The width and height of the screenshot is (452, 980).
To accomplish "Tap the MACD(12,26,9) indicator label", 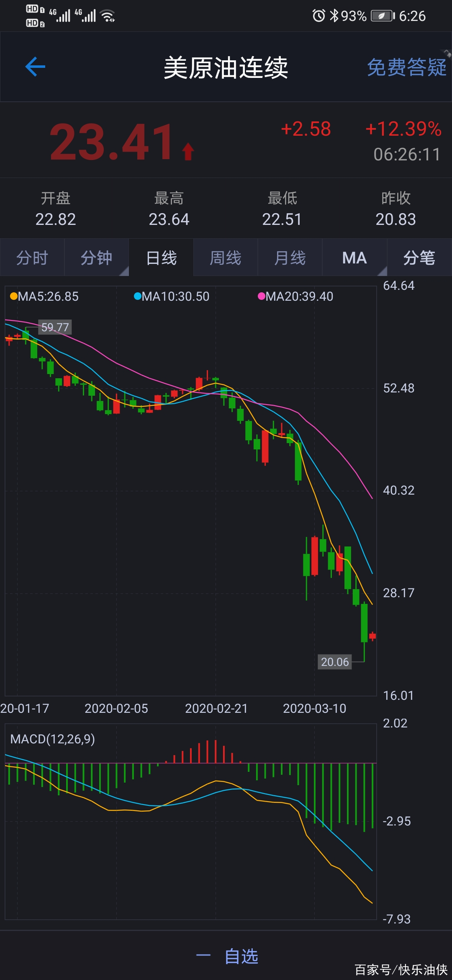I will tap(52, 739).
